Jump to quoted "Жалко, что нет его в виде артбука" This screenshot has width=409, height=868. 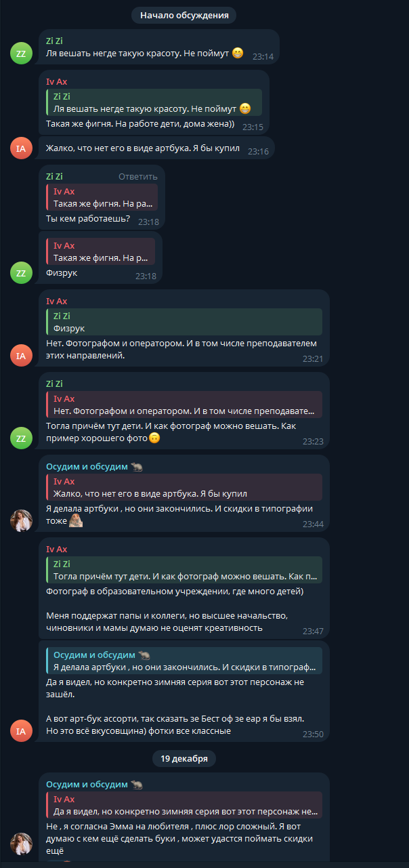coord(183,487)
